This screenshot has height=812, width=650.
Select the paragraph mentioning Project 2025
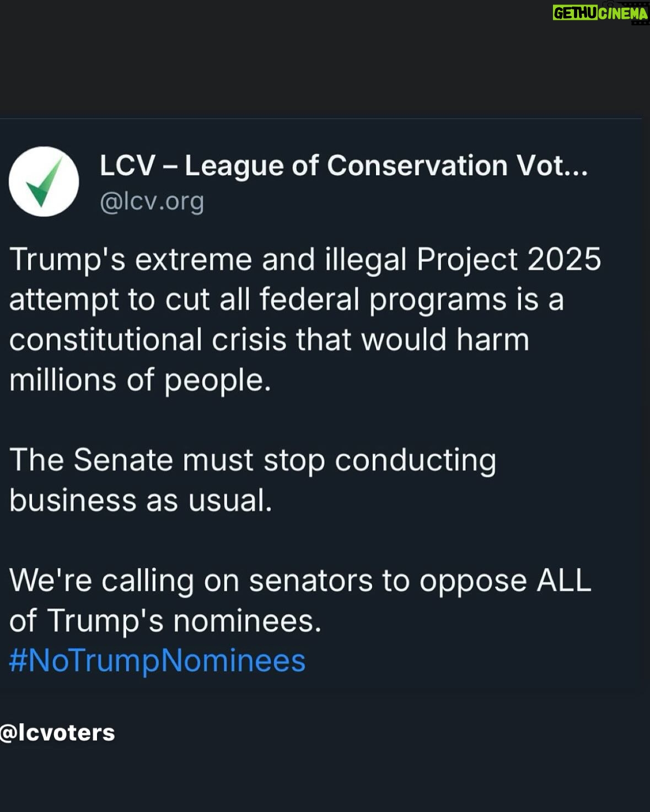pyautogui.click(x=305, y=319)
